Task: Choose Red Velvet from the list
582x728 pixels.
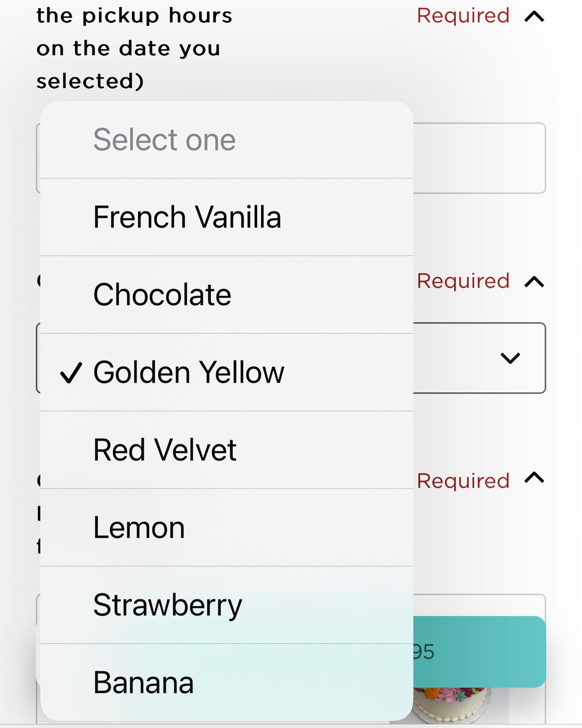Action: pyautogui.click(x=164, y=450)
